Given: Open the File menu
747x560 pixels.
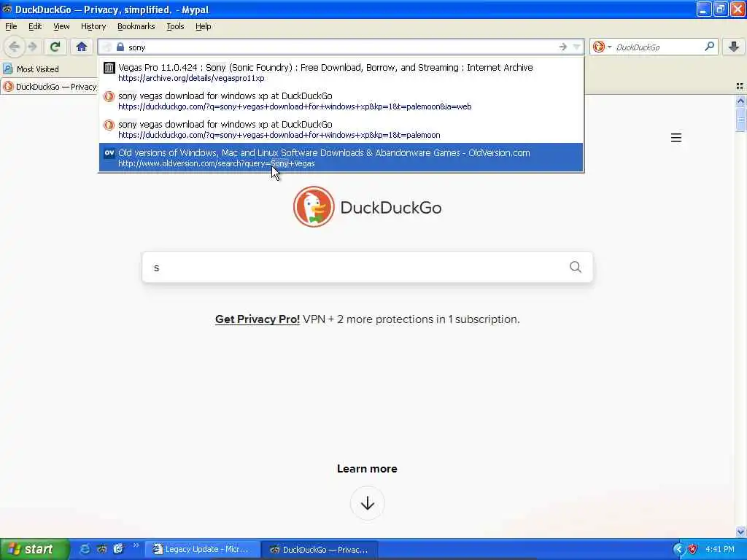Looking at the screenshot, I should pos(11,26).
